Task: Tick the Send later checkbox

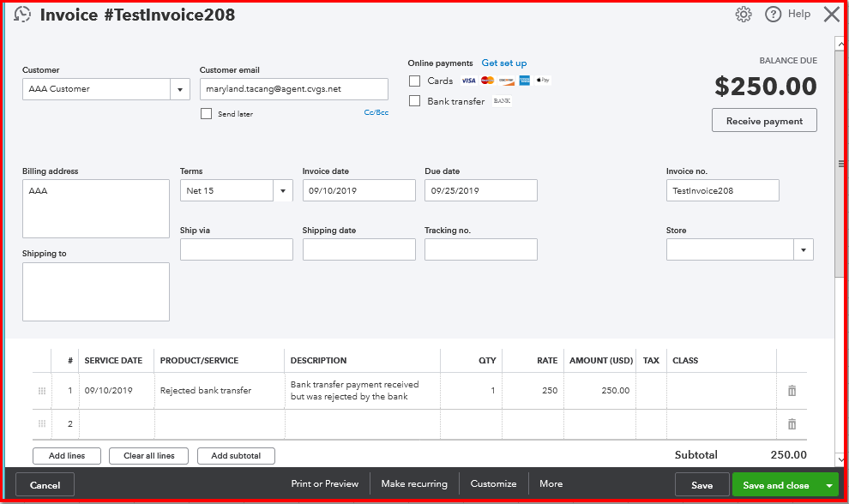Action: [x=207, y=114]
